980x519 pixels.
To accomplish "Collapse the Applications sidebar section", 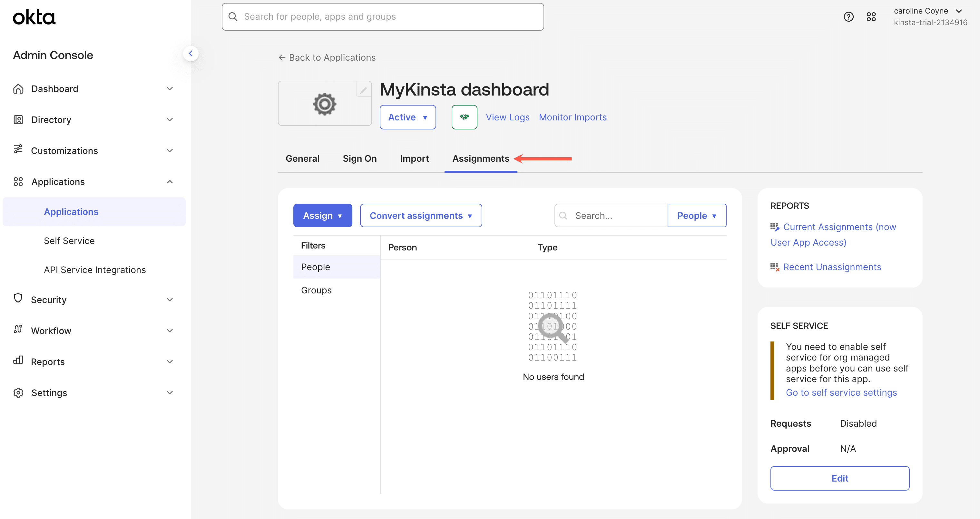I will [170, 182].
